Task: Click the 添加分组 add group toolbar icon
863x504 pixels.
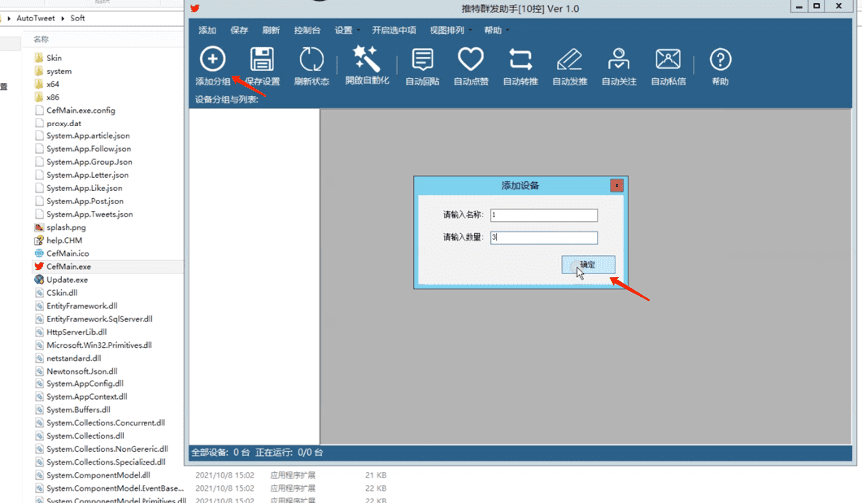Action: (x=213, y=59)
